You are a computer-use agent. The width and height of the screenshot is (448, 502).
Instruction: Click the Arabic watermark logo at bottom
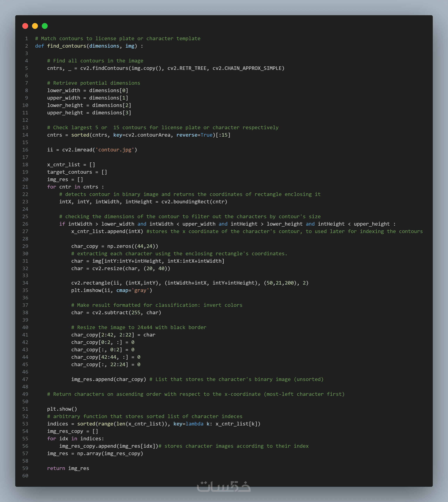coord(223,486)
